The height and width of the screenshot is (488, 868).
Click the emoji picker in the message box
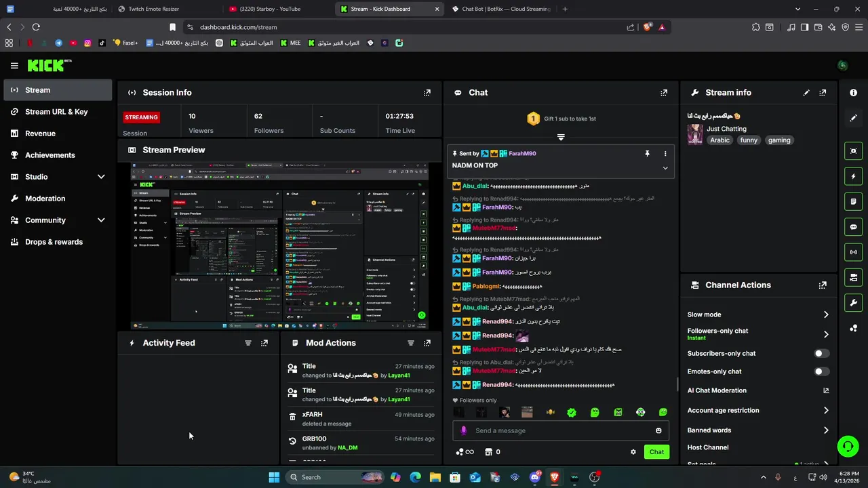658,430
